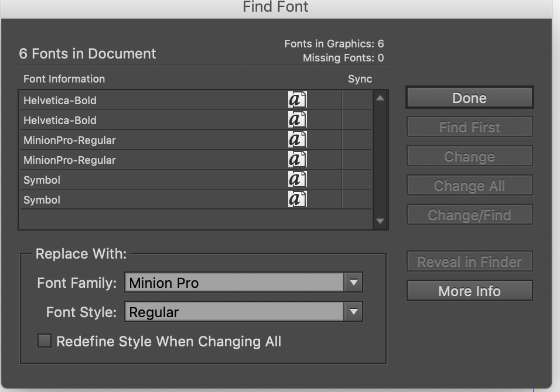560x392 pixels.
Task: Click the font type icon beside second Symbol entry
Action: coord(296,199)
